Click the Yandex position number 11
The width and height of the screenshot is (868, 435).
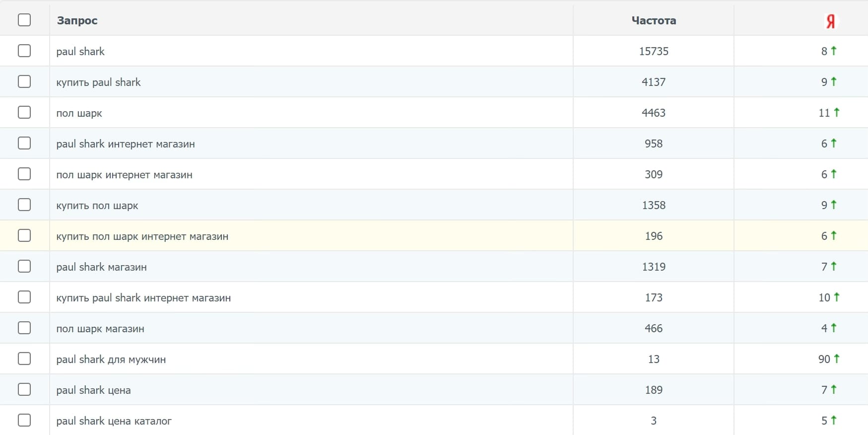coord(824,113)
